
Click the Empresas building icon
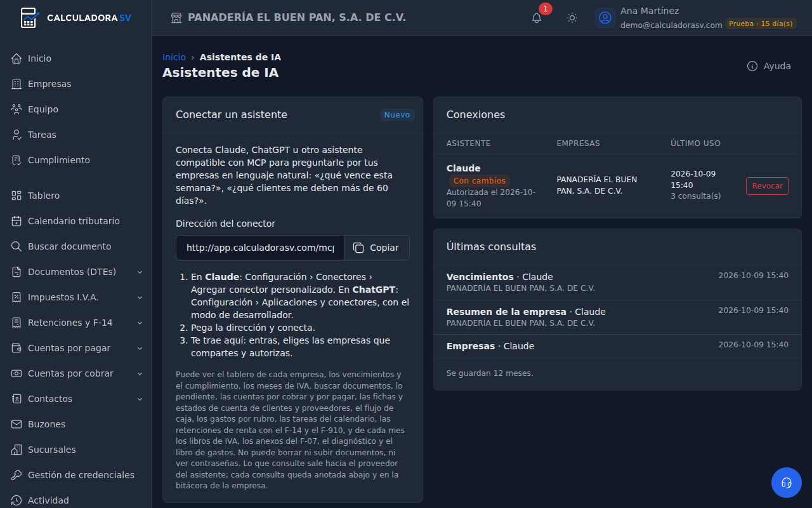(16, 84)
